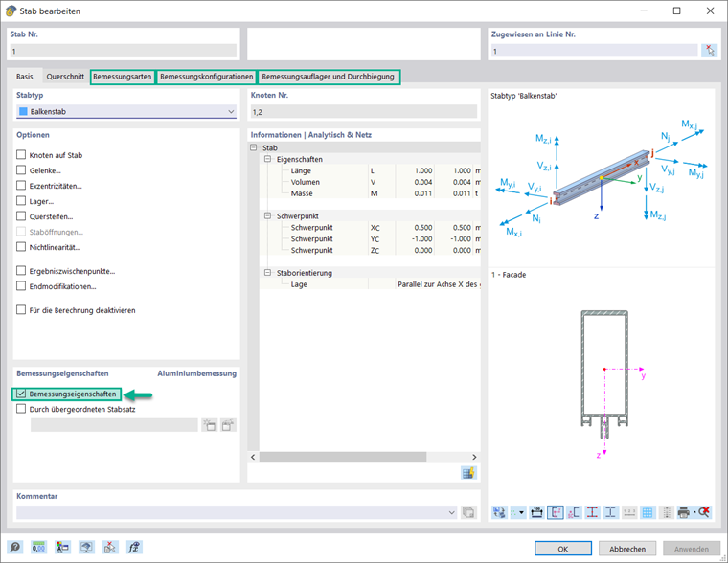The width and height of the screenshot is (728, 563).
Task: Collapse the Staborientierung tree node
Action: point(267,273)
